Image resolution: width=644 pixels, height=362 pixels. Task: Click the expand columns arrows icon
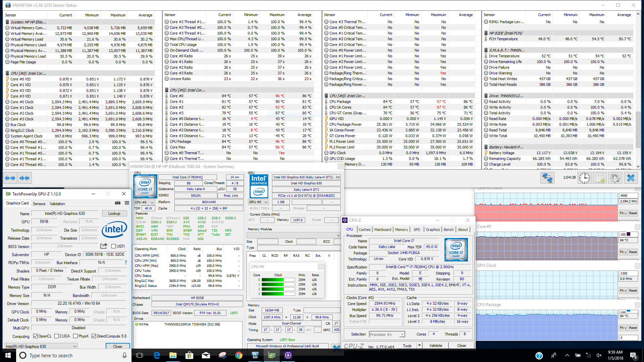coord(10,178)
